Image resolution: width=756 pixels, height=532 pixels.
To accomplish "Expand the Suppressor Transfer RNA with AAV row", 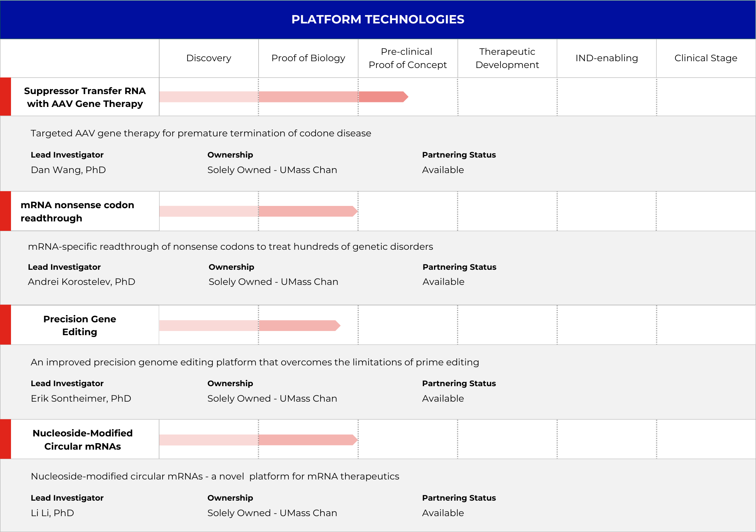I will 85,97.
